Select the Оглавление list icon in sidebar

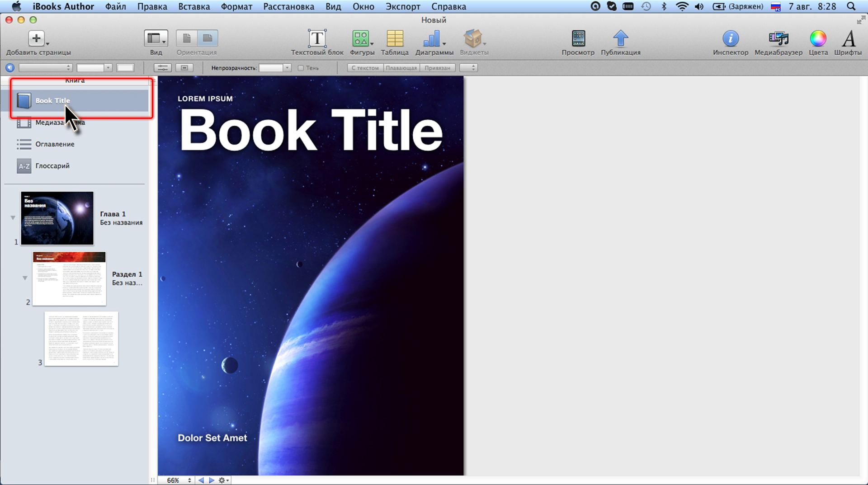point(24,144)
